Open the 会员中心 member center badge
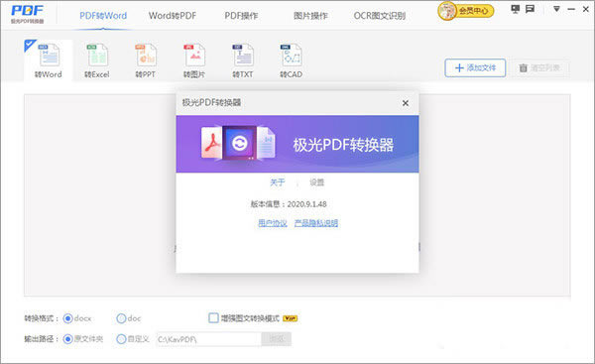This screenshot has height=364, width=595. coord(466,11)
